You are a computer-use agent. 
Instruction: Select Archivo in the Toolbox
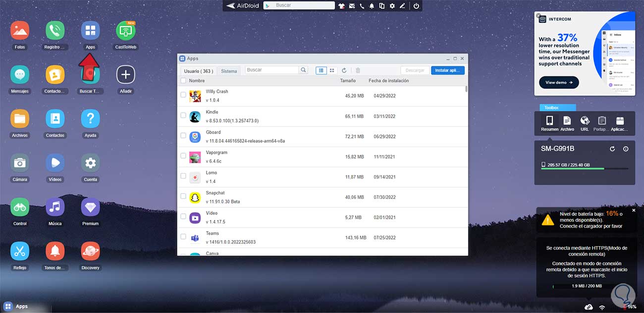tap(567, 124)
